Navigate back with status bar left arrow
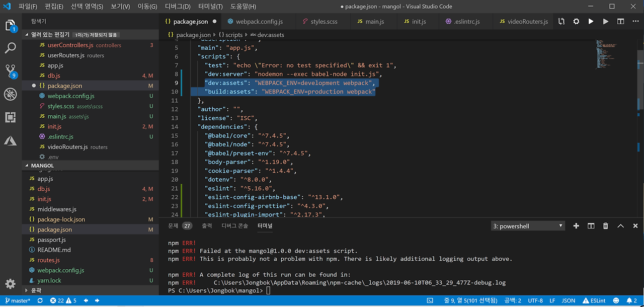 pyautogui.click(x=87, y=301)
